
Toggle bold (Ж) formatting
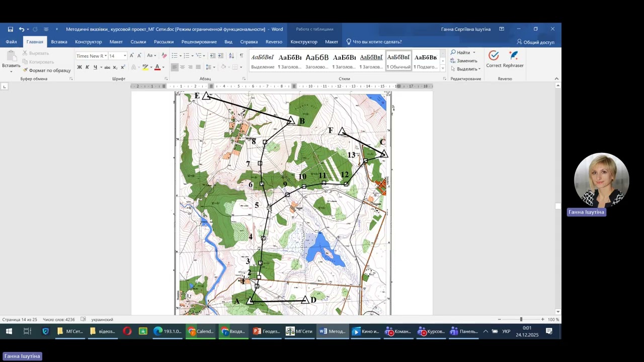79,67
